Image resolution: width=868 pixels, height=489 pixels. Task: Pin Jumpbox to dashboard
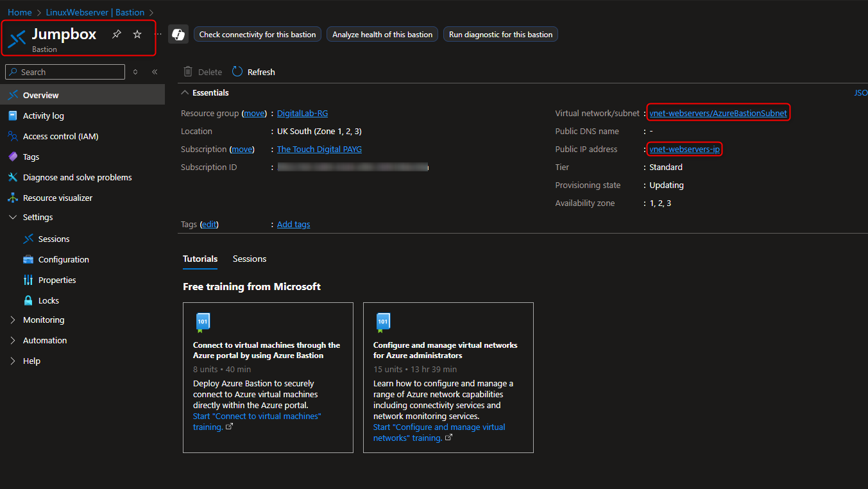[x=117, y=34]
